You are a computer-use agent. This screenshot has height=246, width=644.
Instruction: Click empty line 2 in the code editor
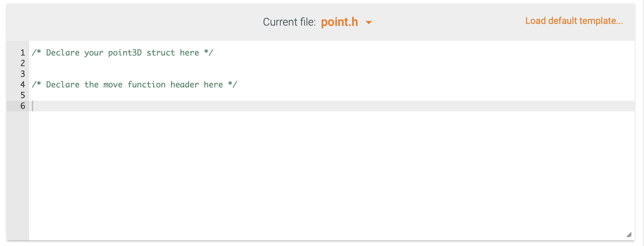click(x=133, y=63)
